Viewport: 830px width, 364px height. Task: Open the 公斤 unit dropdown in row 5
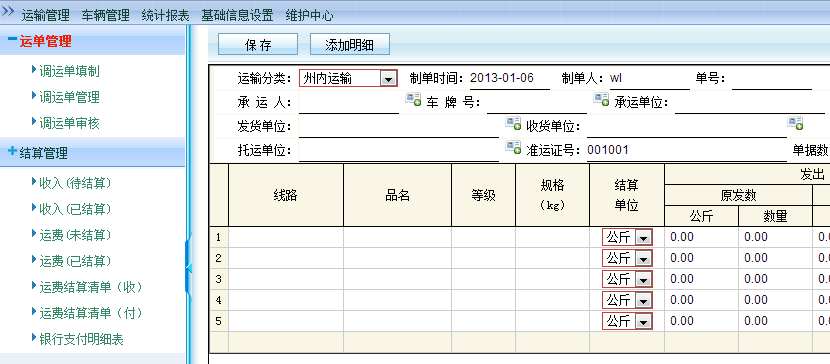point(627,321)
